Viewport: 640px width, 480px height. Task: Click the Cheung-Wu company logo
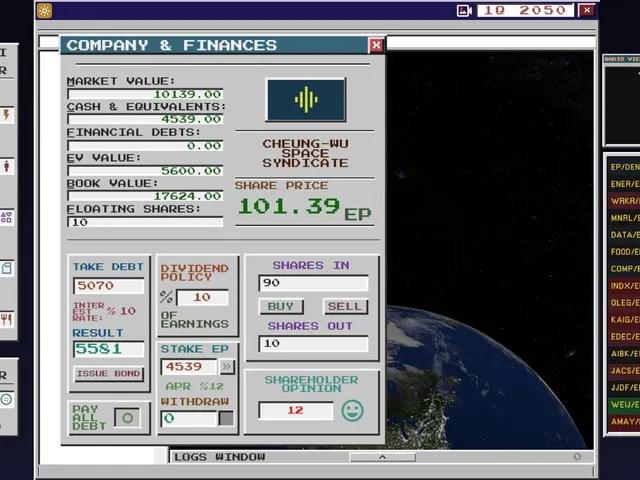306,100
